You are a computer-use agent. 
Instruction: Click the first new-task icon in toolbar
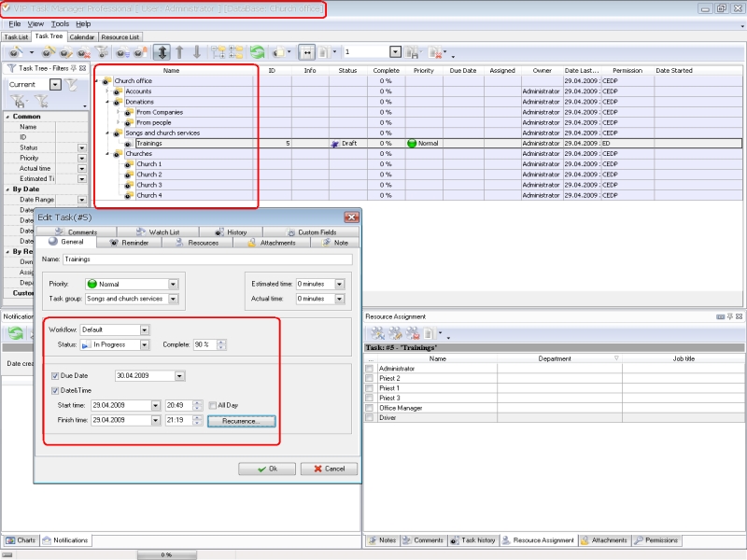[16, 52]
